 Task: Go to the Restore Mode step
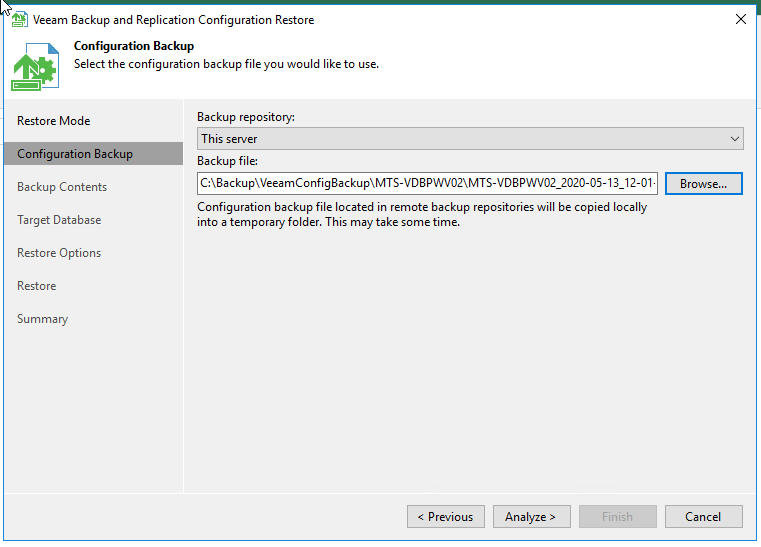54,121
